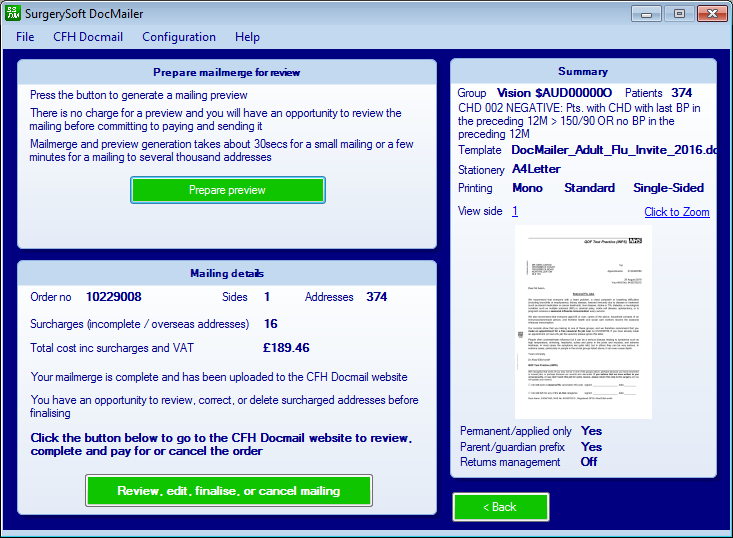
Task: Click Addresses value 374
Action: point(376,297)
